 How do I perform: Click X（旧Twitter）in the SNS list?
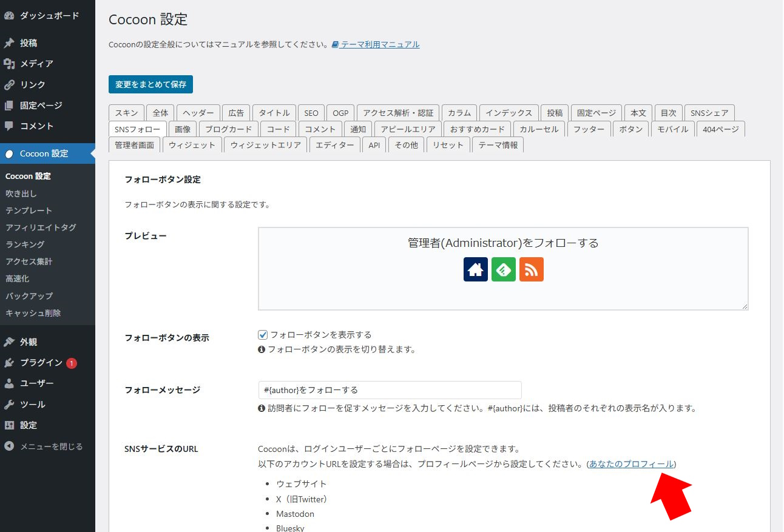click(x=302, y=499)
